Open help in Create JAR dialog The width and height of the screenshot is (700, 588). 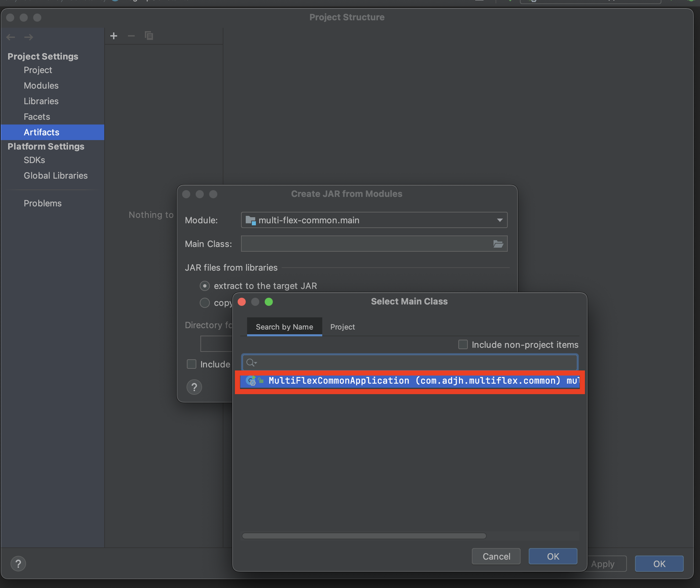(x=194, y=387)
